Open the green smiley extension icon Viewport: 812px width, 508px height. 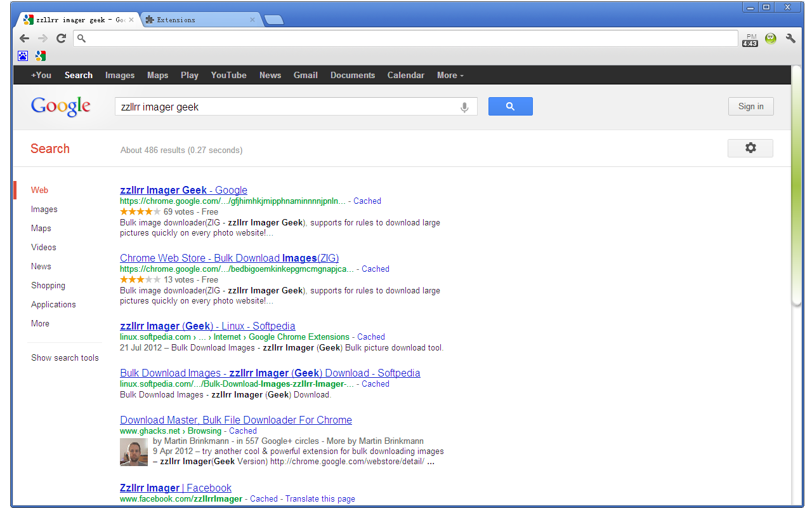point(771,38)
